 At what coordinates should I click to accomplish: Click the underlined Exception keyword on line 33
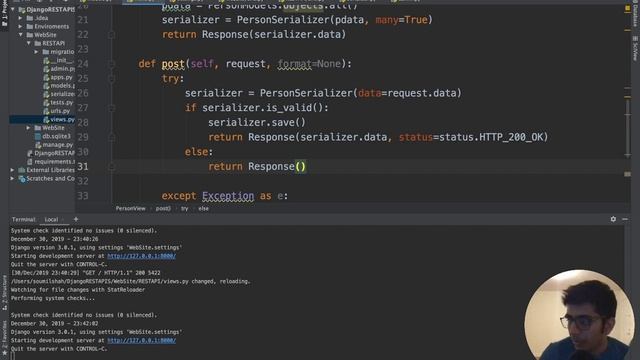point(228,196)
